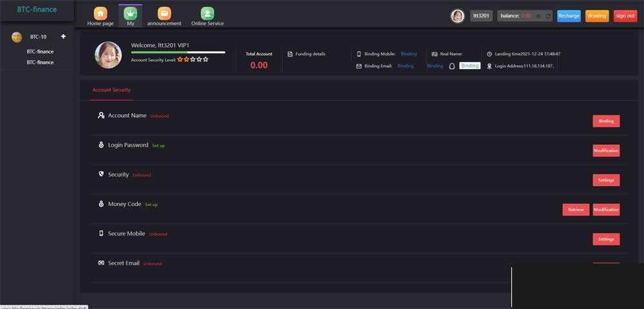Click the large profile photo thumbnail
This screenshot has width=644, height=309.
point(108,55)
